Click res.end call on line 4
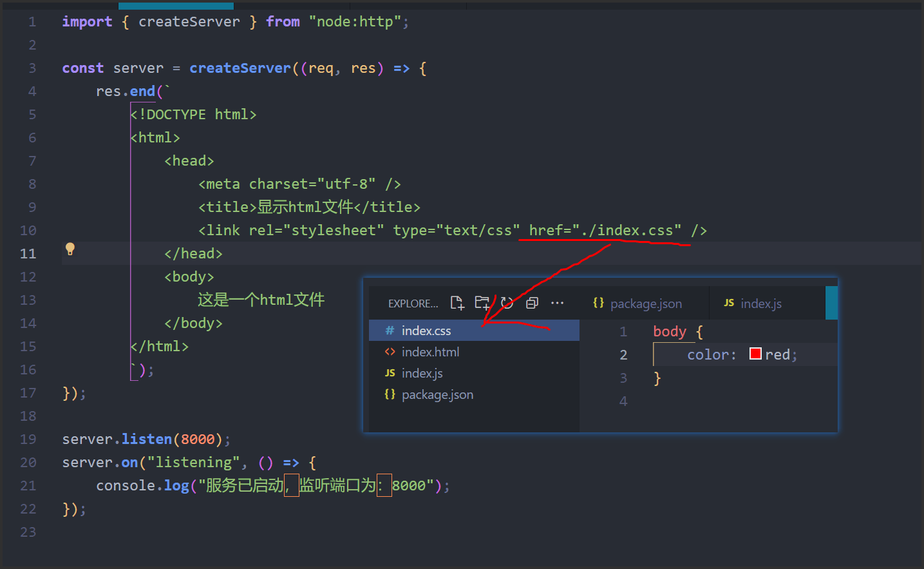Screen dimensions: 924x569 click(x=126, y=91)
